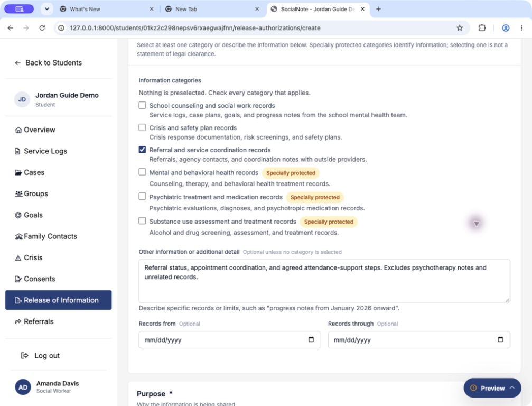Click the Records through date field
Viewport: 532px width, 406px height.
(x=418, y=340)
